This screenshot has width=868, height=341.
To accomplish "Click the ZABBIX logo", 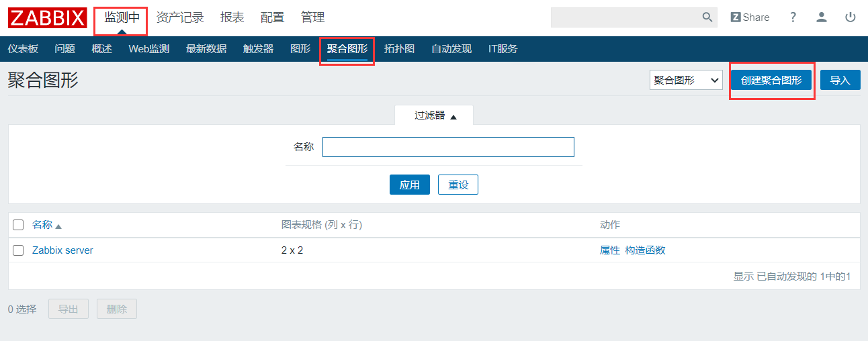I will pyautogui.click(x=47, y=17).
